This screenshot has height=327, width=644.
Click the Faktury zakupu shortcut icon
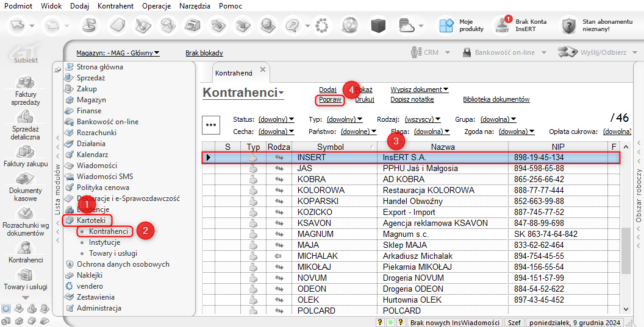(26, 152)
